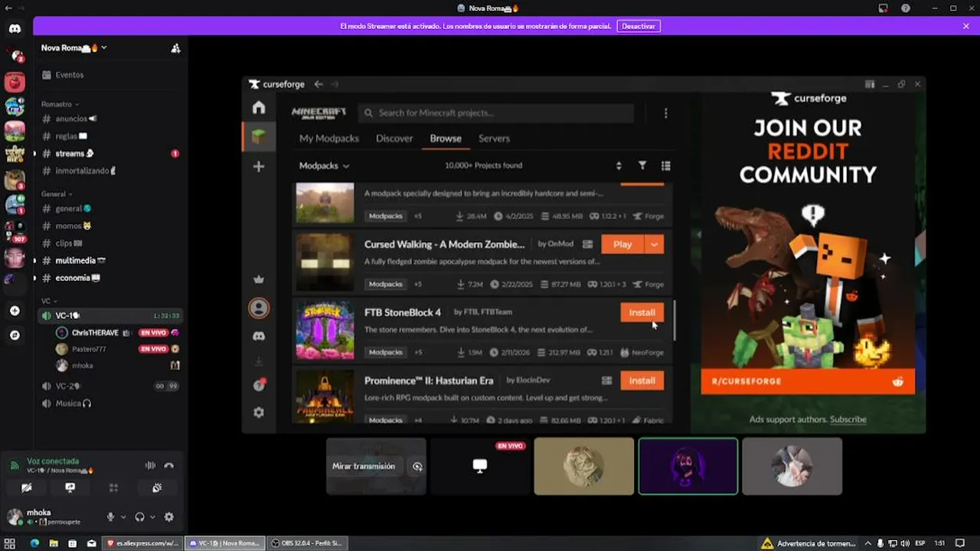The width and height of the screenshot is (980, 551).
Task: Switch to the My Modpacks tab
Action: pyautogui.click(x=329, y=139)
